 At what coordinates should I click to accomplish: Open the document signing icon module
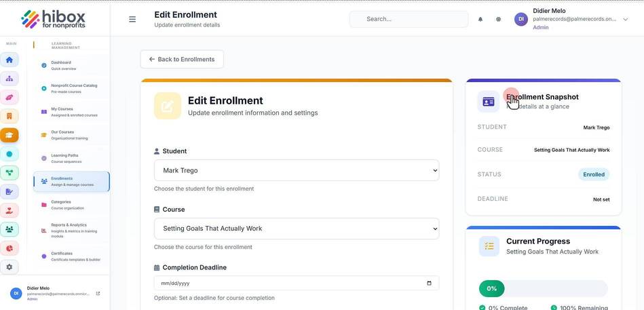pyautogui.click(x=9, y=191)
